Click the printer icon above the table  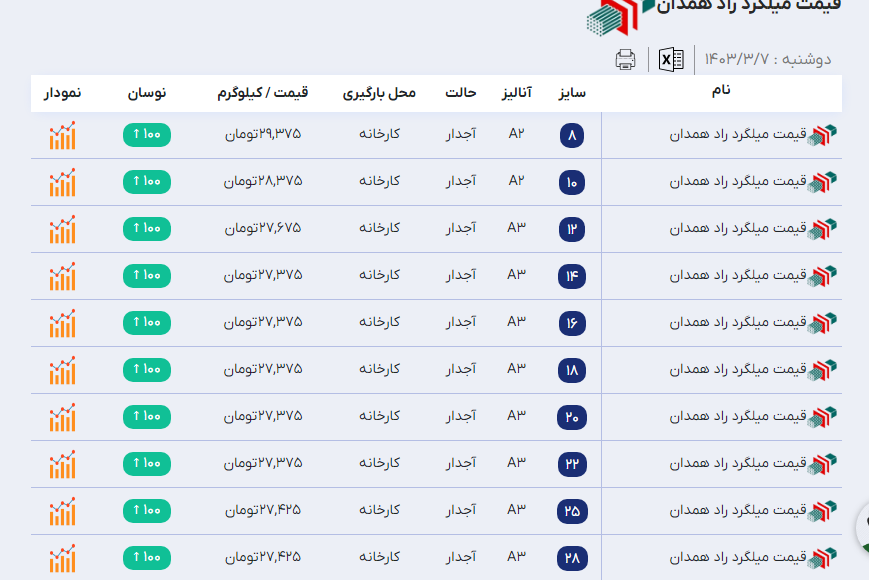(625, 59)
